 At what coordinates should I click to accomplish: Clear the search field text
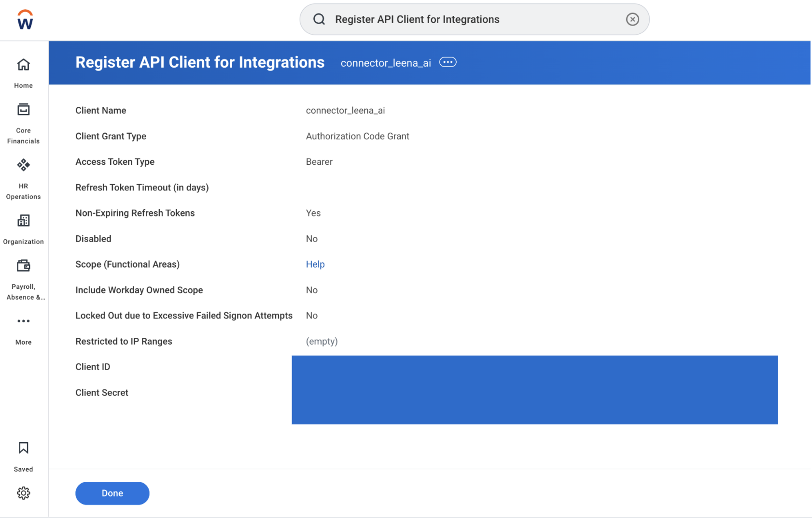(x=632, y=19)
